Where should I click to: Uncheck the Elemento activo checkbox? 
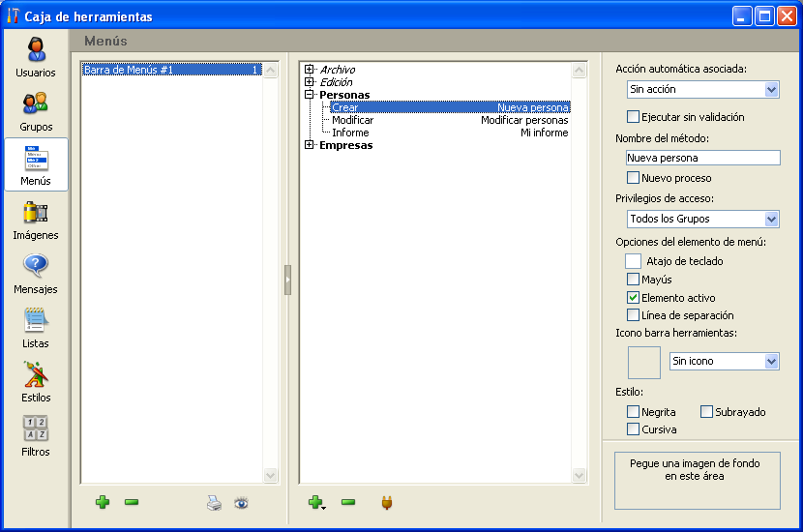pos(634,298)
